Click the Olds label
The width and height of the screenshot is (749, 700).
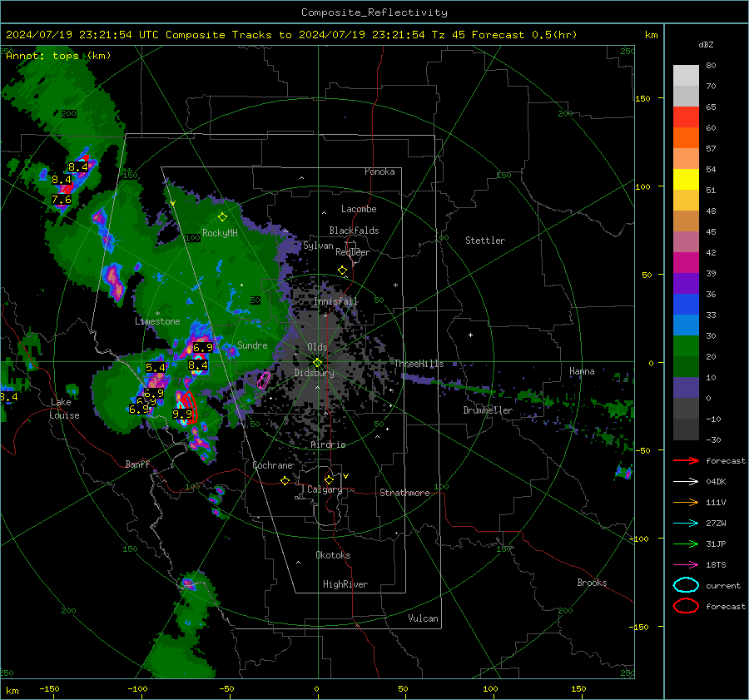click(317, 347)
